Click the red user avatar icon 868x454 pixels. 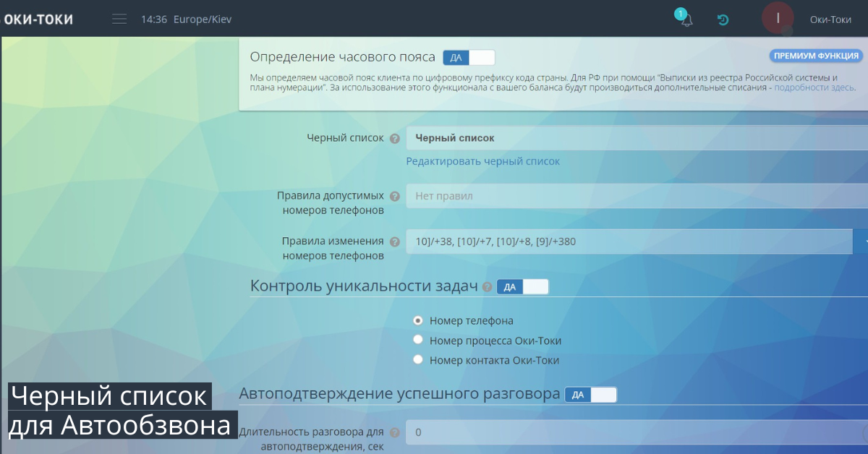coord(778,19)
